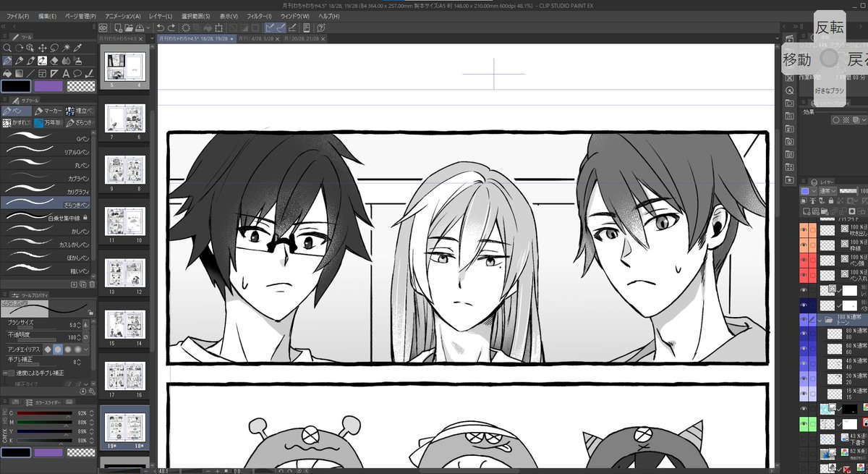Open the ページ管理(P) menu
Screen dimensions: 868x474
pos(80,16)
